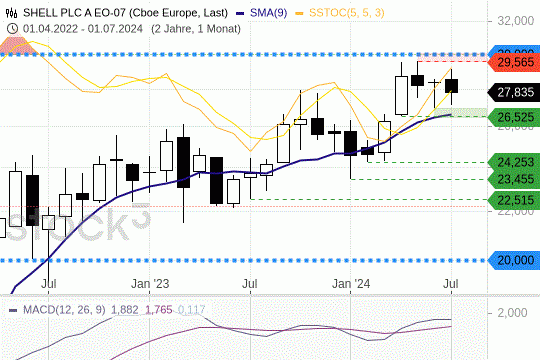540x360 pixels.
Task: Click the (2 Jahre, 1 Monat) duration text
Action: pyautogui.click(x=196, y=29)
